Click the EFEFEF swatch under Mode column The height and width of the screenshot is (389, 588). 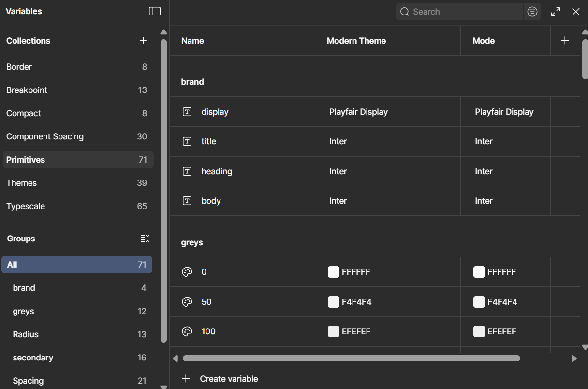point(479,331)
